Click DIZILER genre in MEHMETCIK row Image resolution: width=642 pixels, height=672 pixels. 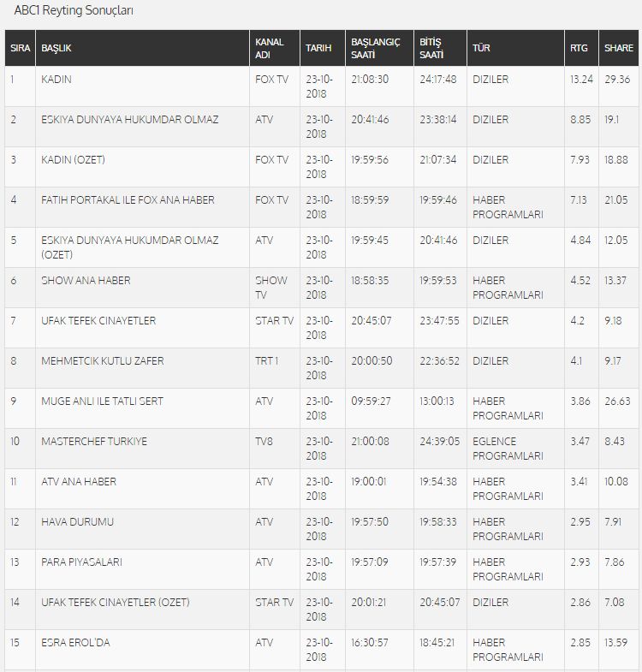click(x=490, y=361)
